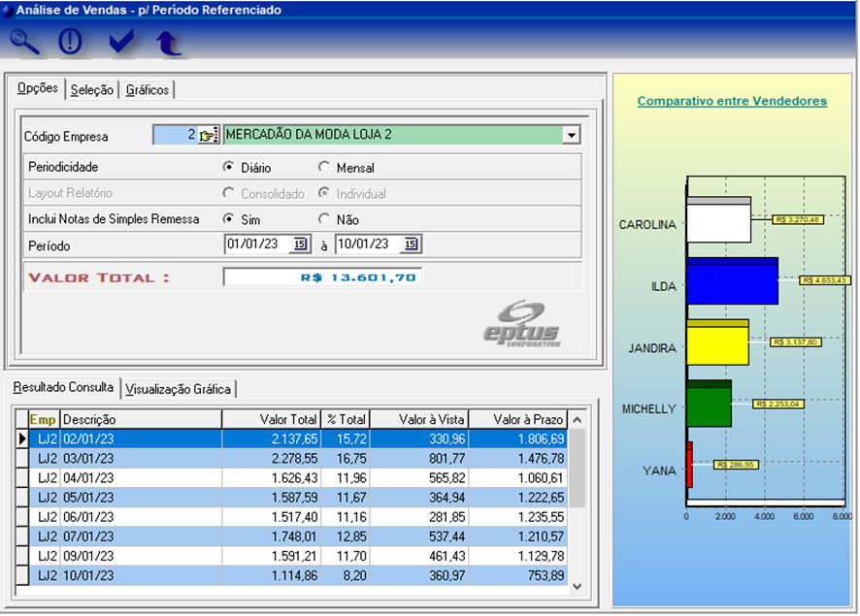The image size is (860, 616).
Task: Choose Não for Simples Remessa notes
Action: pos(324,219)
